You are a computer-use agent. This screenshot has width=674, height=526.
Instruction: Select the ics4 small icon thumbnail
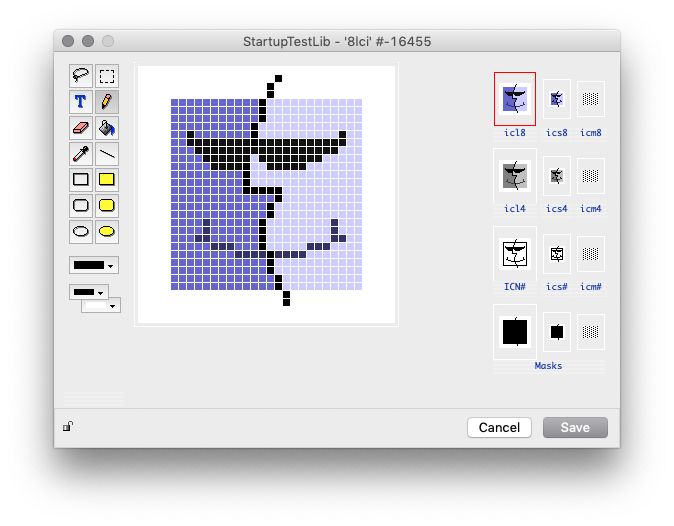pos(557,176)
